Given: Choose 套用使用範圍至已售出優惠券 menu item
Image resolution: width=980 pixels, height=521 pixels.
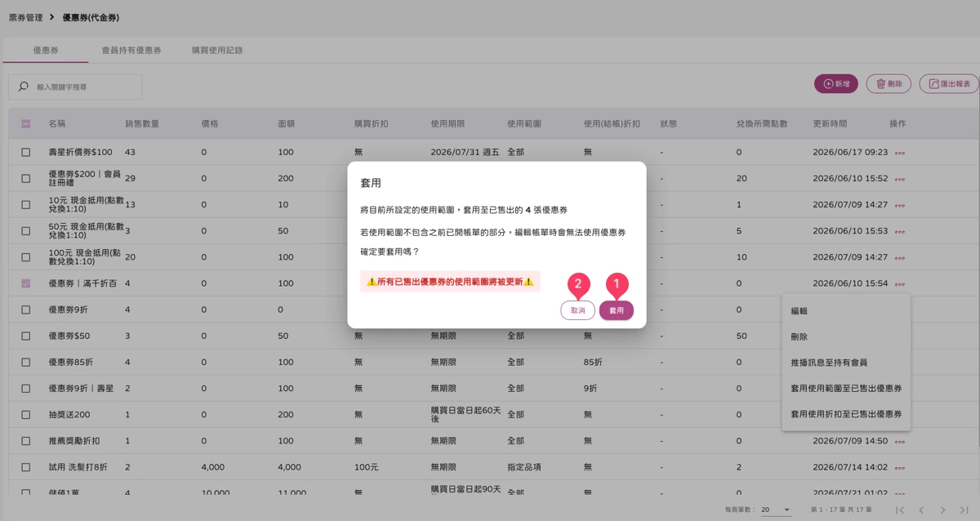Looking at the screenshot, I should coord(846,389).
